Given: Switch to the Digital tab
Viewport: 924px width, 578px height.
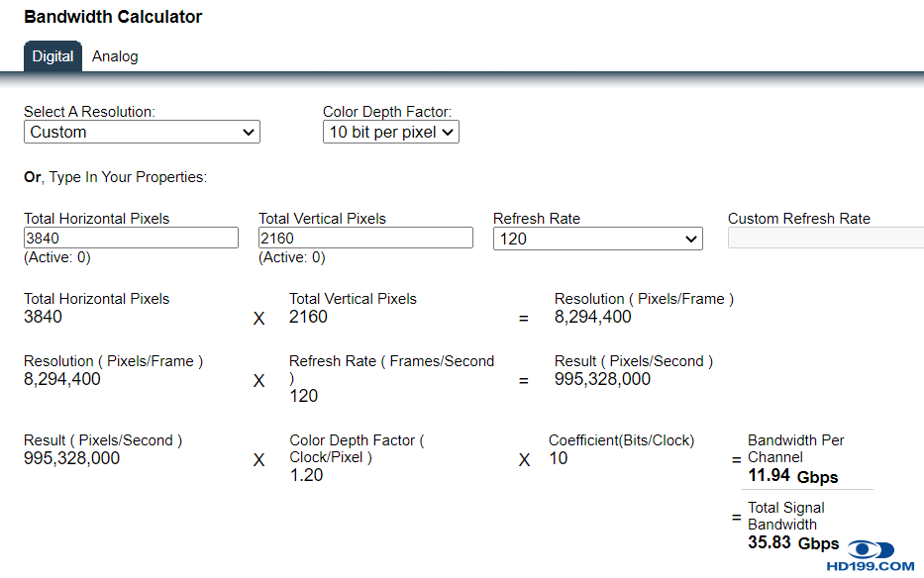Looking at the screenshot, I should point(52,56).
